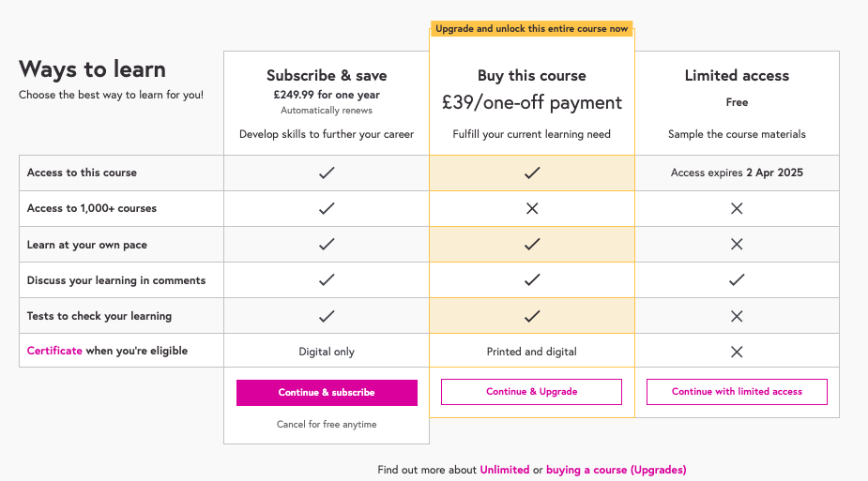Screen dimensions: 868x481
Task: Choose Continue with limited access
Action: coord(737,392)
